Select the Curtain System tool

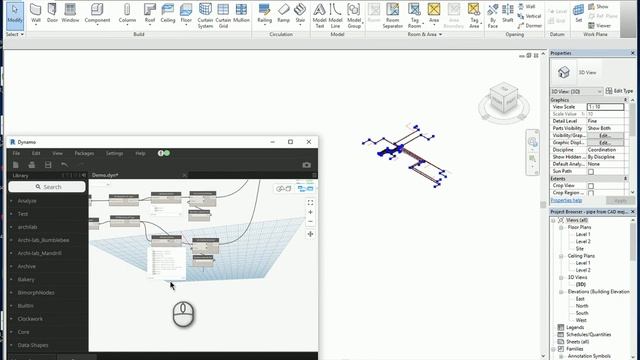(205, 15)
